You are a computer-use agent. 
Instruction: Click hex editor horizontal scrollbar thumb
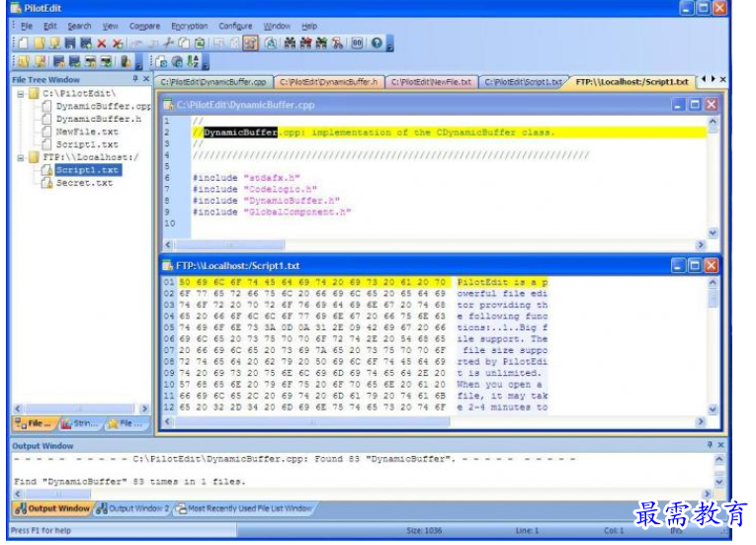pyautogui.click(x=312, y=422)
